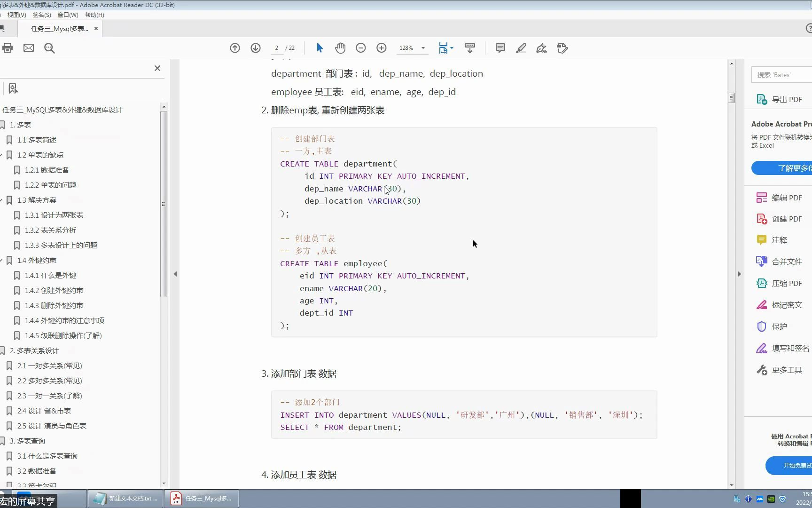Image resolution: width=812 pixels, height=508 pixels.
Task: Open bookmark 1.2.1 数据准备
Action: (47, 170)
